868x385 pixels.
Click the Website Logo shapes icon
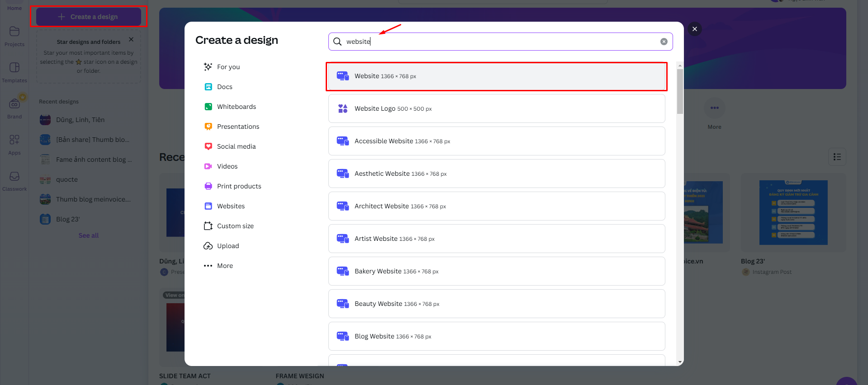[343, 108]
